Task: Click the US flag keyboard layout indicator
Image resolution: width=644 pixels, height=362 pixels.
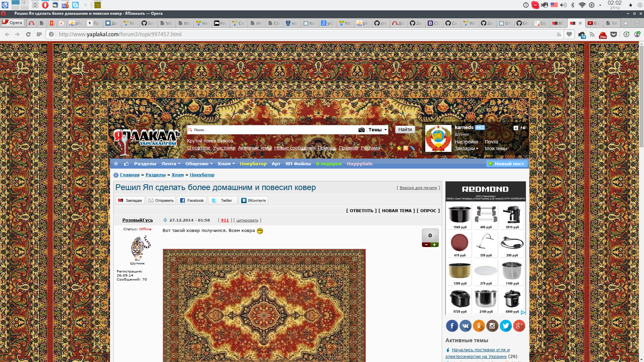Action: [x=554, y=5]
